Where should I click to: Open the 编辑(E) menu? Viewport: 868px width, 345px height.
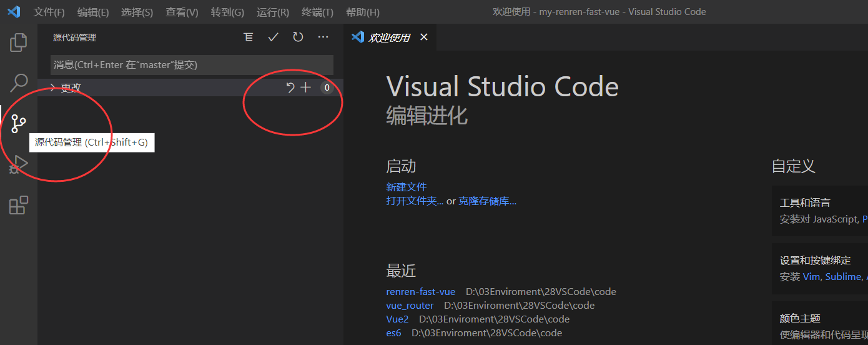tap(93, 12)
